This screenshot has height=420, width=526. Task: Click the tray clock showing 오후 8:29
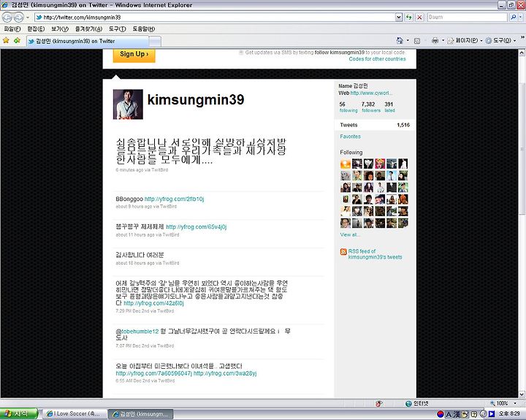[x=509, y=414]
